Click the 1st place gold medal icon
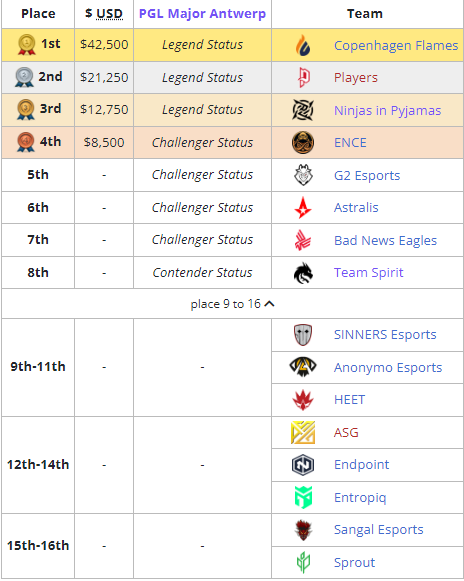Image resolution: width=464 pixels, height=581 pixels. tap(27, 45)
